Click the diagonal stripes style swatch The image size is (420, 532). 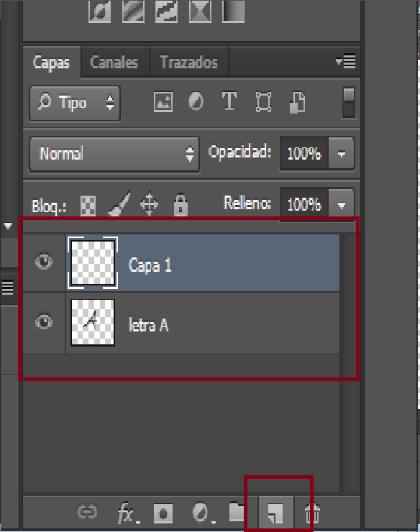pos(133,12)
